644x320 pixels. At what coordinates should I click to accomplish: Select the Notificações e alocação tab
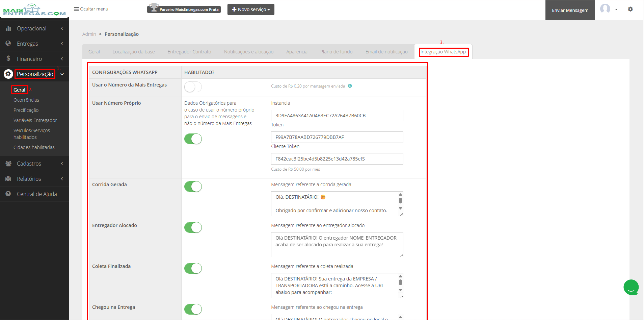[x=249, y=52]
